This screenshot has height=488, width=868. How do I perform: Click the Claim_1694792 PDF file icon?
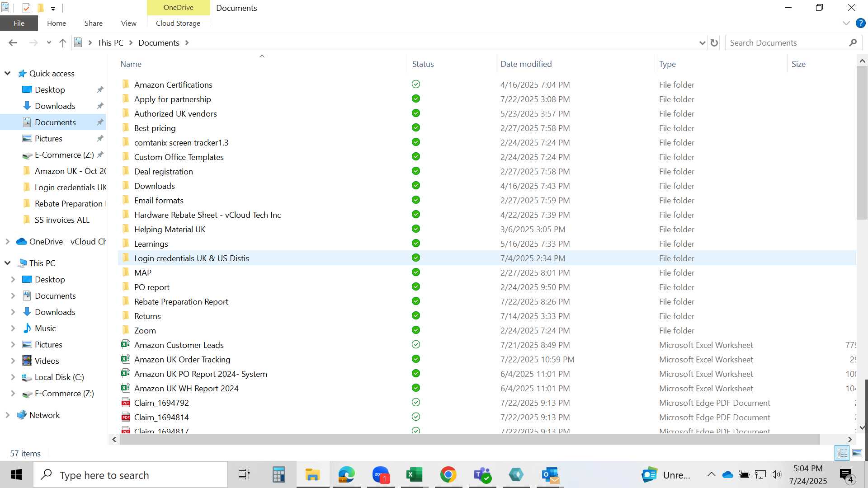[x=126, y=403]
